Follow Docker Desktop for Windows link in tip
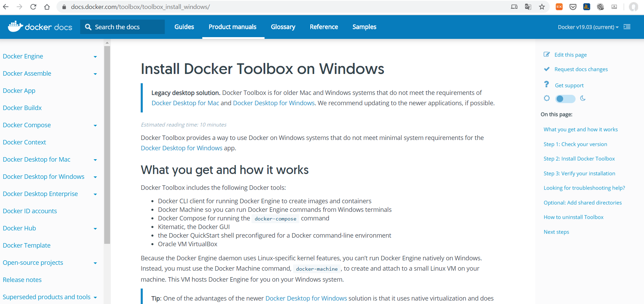Image resolution: width=644 pixels, height=304 pixels. (x=306, y=298)
